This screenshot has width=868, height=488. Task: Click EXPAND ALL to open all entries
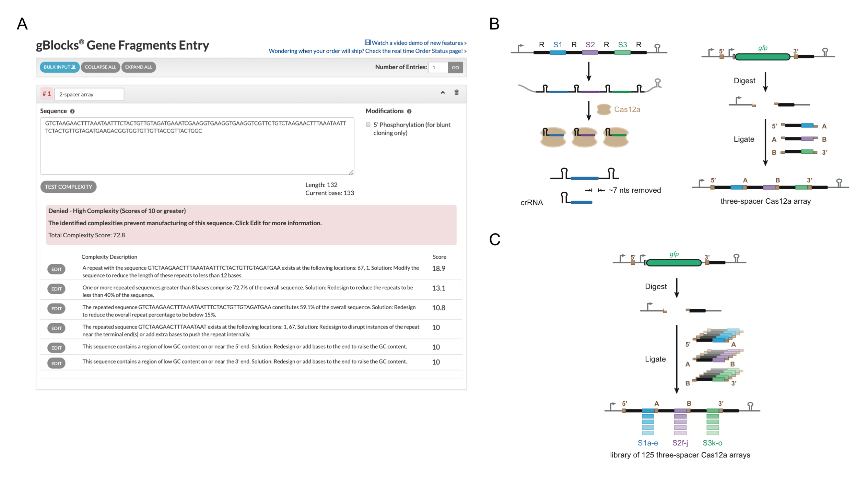138,67
